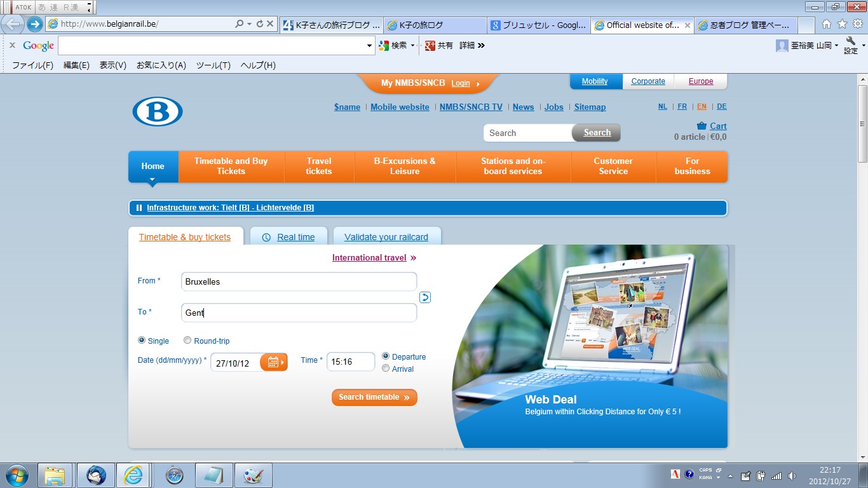Open the ファイル(F) menu
This screenshot has width=868, height=488.
click(x=33, y=65)
